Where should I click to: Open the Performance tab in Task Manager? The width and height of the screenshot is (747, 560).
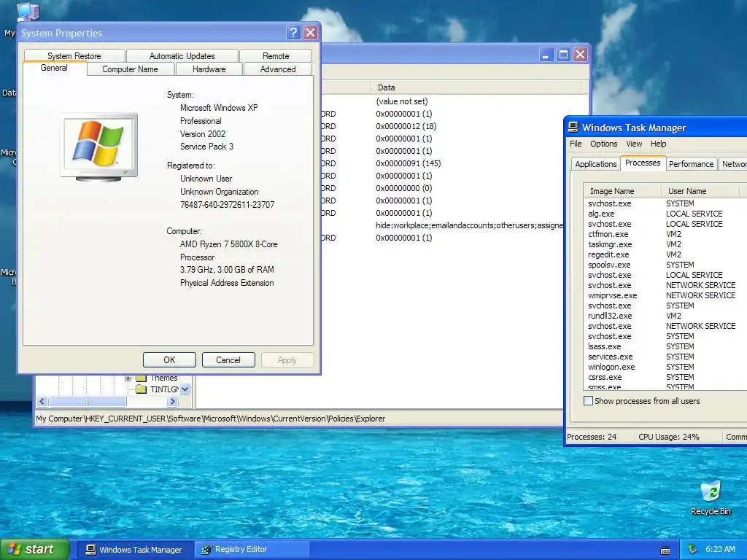pos(692,164)
